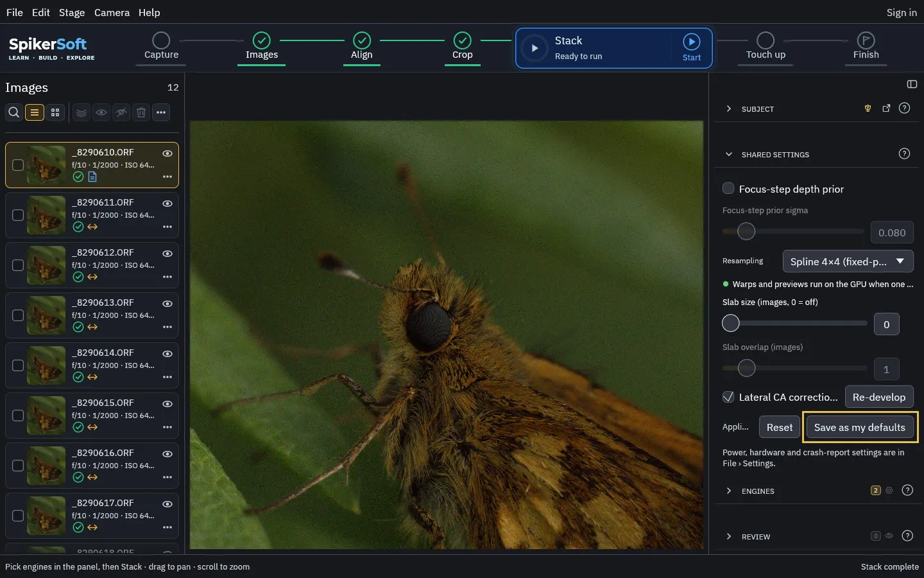This screenshot has height=578, width=924.
Task: Click the Slab size value field
Action: click(886, 324)
